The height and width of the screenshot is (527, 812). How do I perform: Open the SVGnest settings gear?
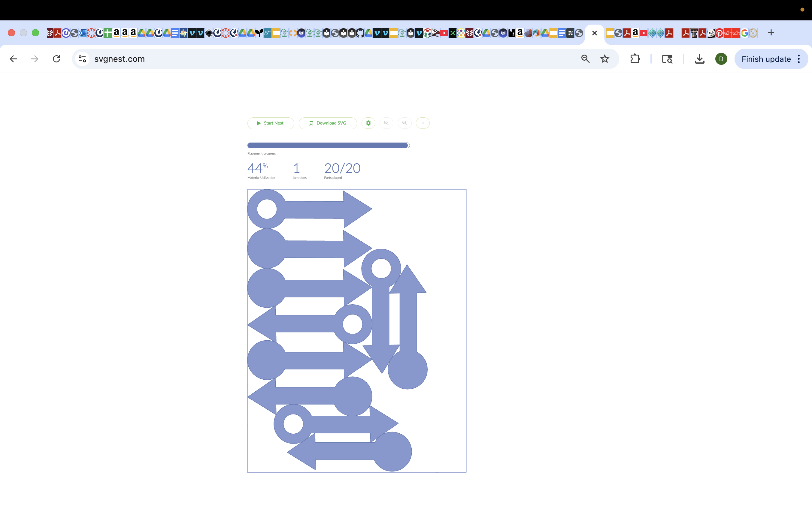coord(368,123)
